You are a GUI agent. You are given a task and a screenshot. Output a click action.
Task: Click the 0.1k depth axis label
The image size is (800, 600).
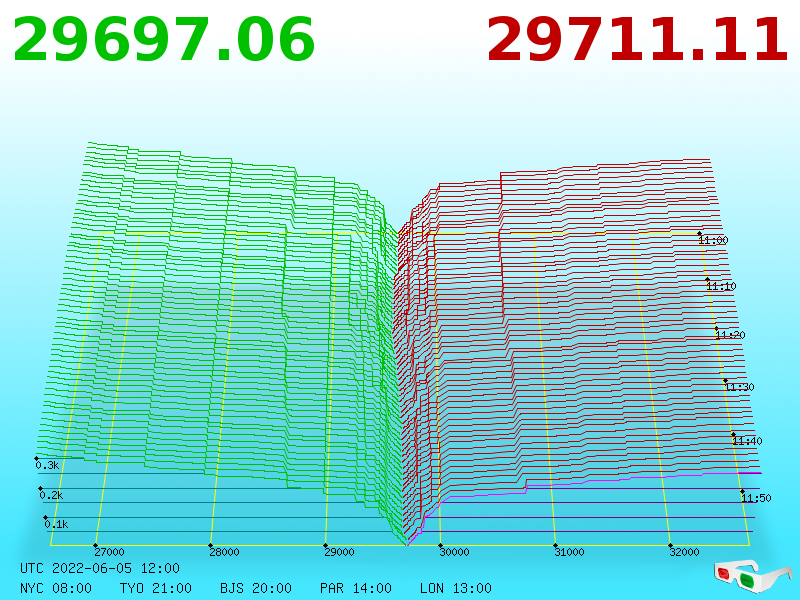coord(56,524)
